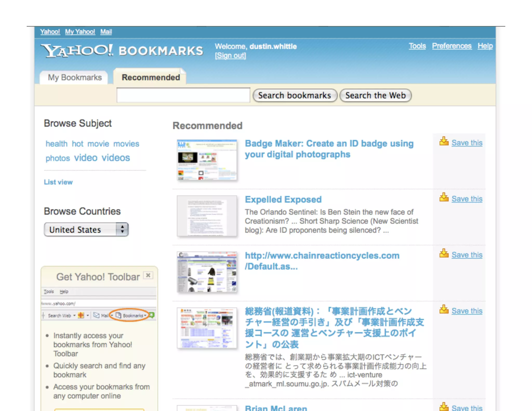This screenshot has height=411, width=532.
Task: Click the Search bookmarks button
Action: point(295,95)
